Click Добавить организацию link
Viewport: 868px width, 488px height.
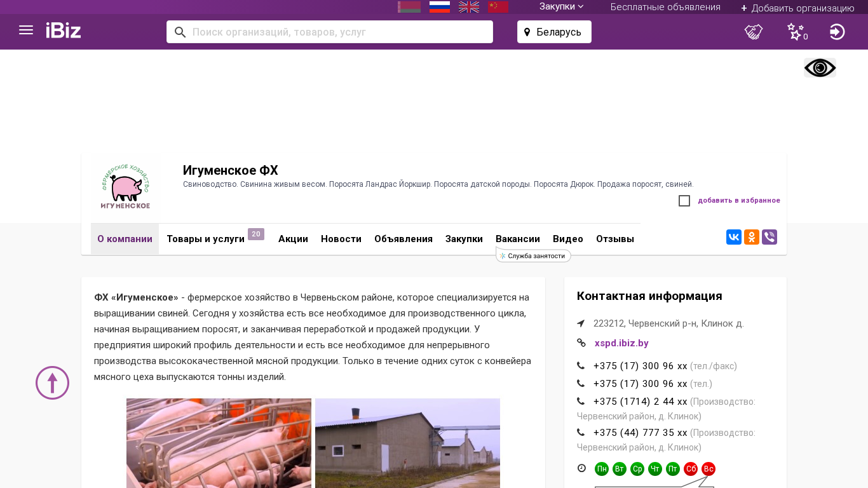pyautogui.click(x=797, y=8)
